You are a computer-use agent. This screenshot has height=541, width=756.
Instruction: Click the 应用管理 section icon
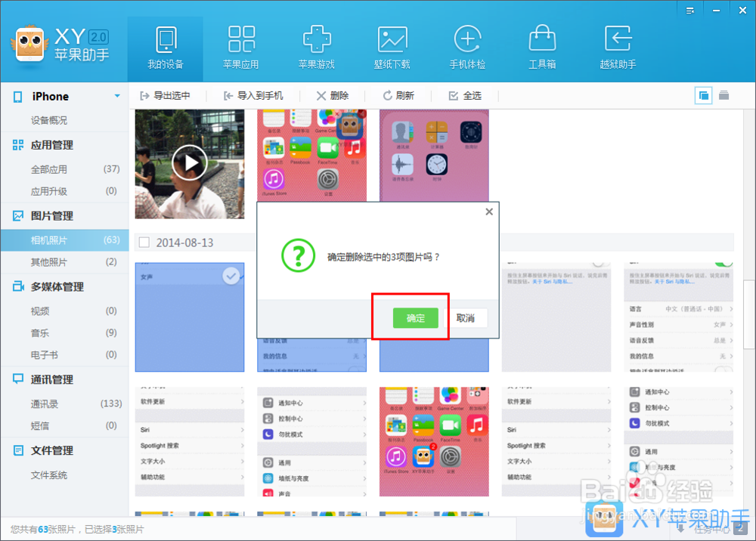[x=18, y=145]
